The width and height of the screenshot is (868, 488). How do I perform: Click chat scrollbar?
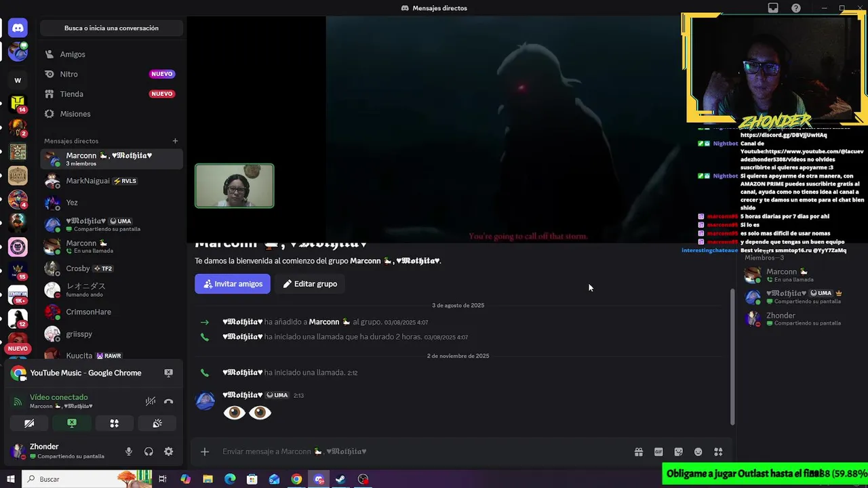[x=732, y=357]
